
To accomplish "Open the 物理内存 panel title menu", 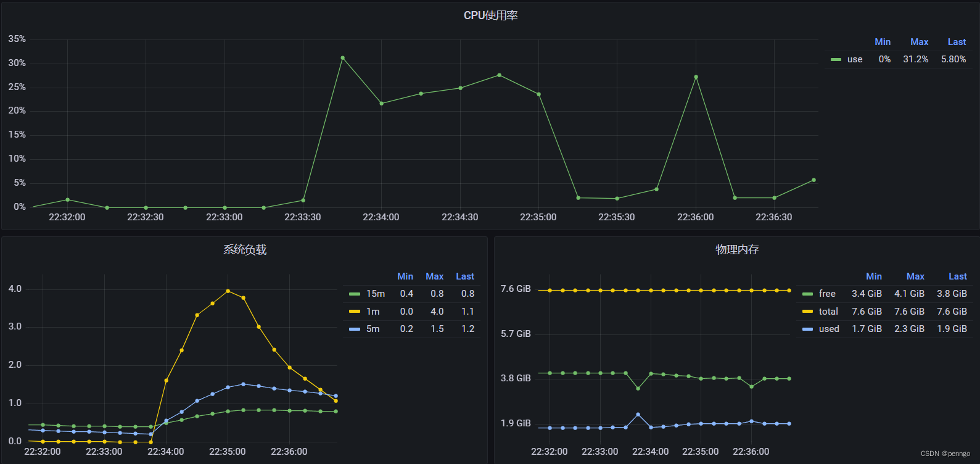I will click(x=737, y=249).
